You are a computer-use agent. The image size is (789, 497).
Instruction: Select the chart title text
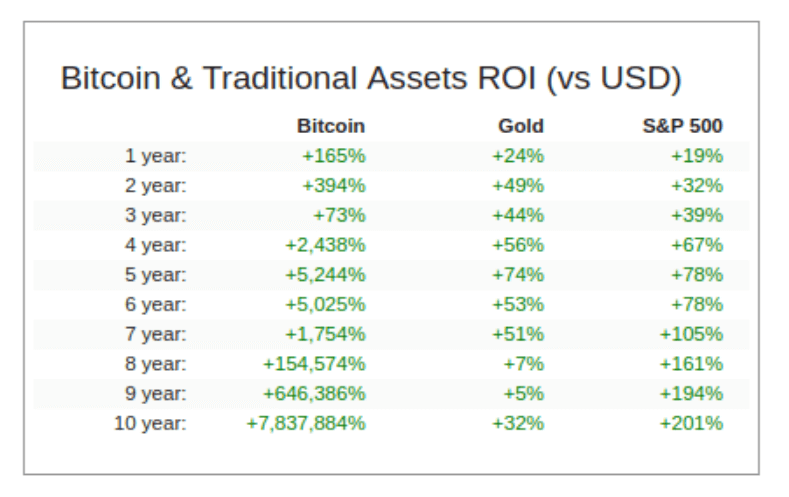(x=371, y=78)
